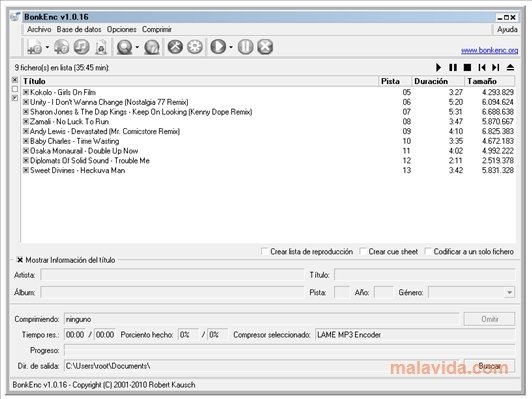
Task: Click the Add audio files toolbar icon
Action: [x=35, y=47]
